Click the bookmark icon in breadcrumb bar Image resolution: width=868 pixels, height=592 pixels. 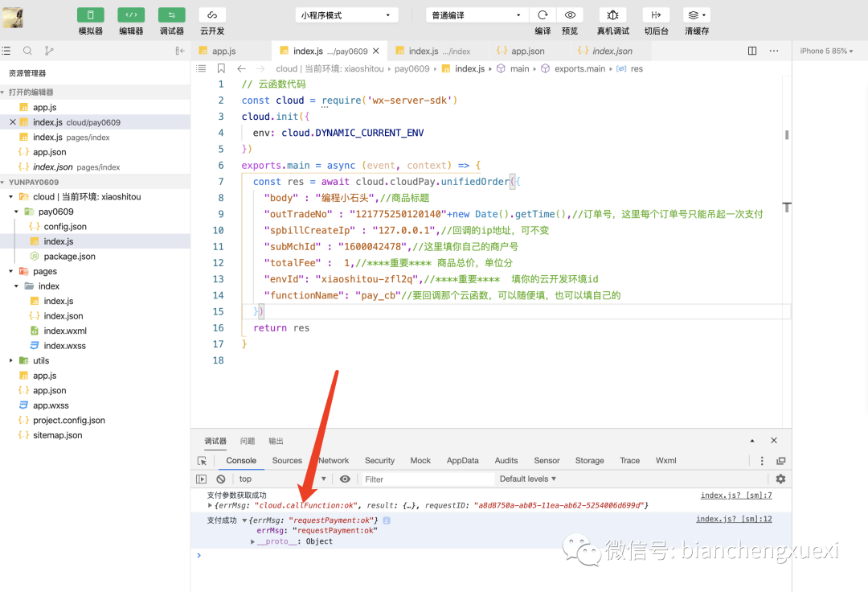[x=221, y=68]
